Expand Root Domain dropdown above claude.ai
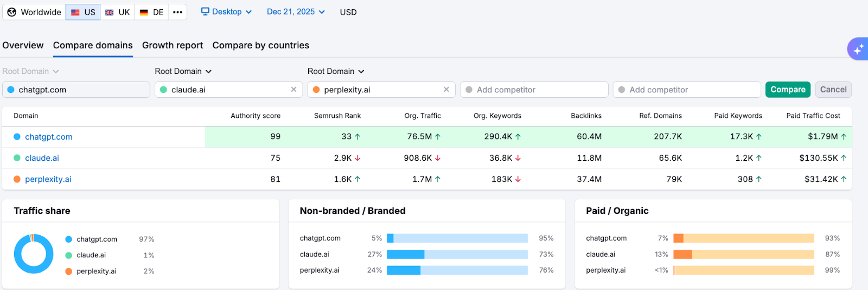Image resolution: width=868 pixels, height=290 pixels. pos(183,71)
